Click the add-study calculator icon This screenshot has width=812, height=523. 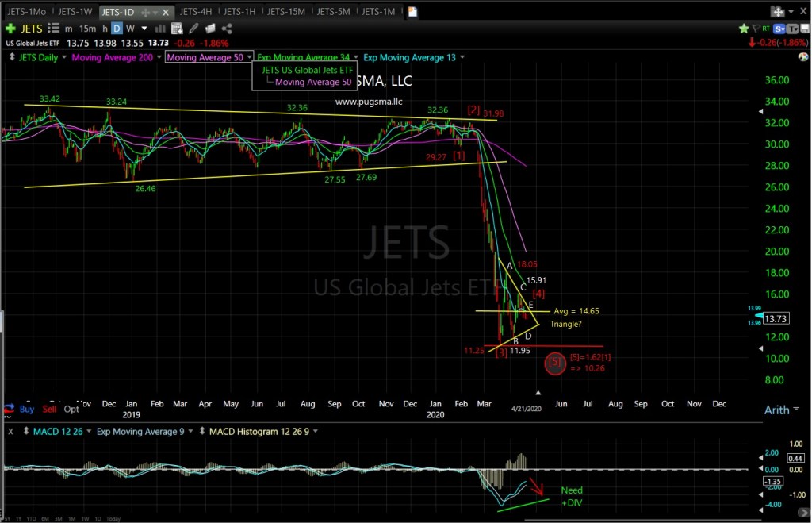pos(177,29)
